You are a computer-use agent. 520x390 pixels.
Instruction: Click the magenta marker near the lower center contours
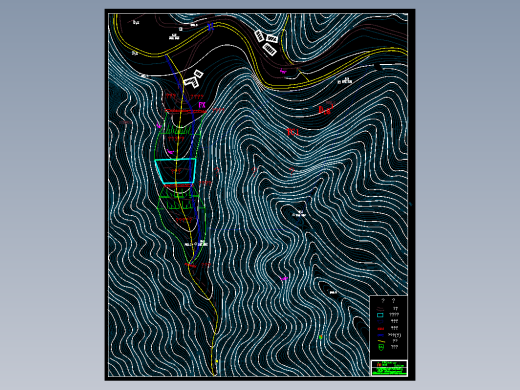click(x=284, y=278)
